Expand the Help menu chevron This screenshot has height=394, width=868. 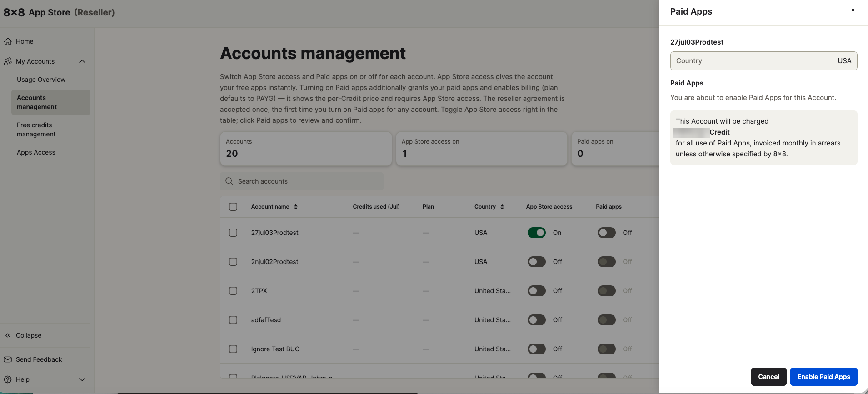(82, 379)
